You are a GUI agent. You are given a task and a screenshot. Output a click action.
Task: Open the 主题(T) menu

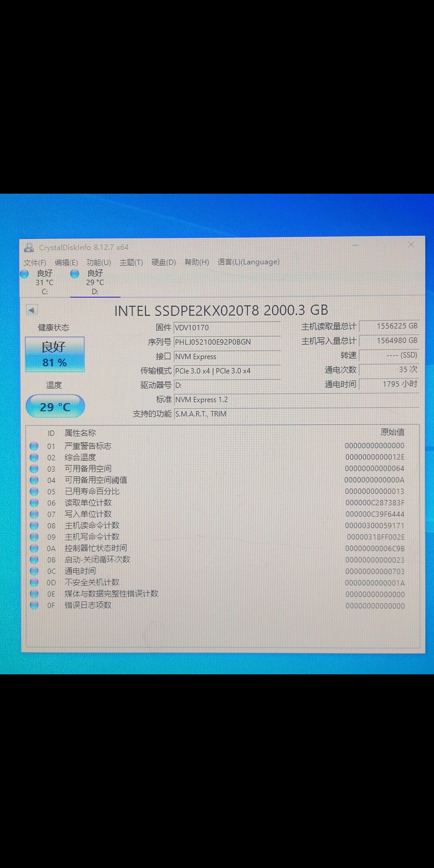tap(131, 262)
